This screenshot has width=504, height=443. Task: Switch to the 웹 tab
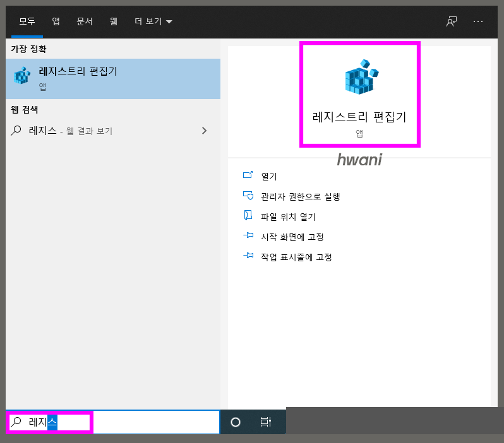pos(113,21)
